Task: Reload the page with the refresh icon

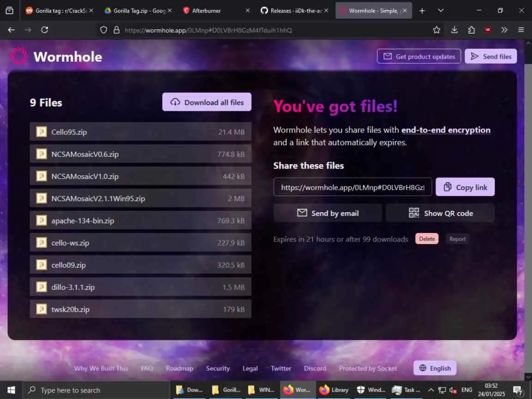Action: tap(44, 30)
